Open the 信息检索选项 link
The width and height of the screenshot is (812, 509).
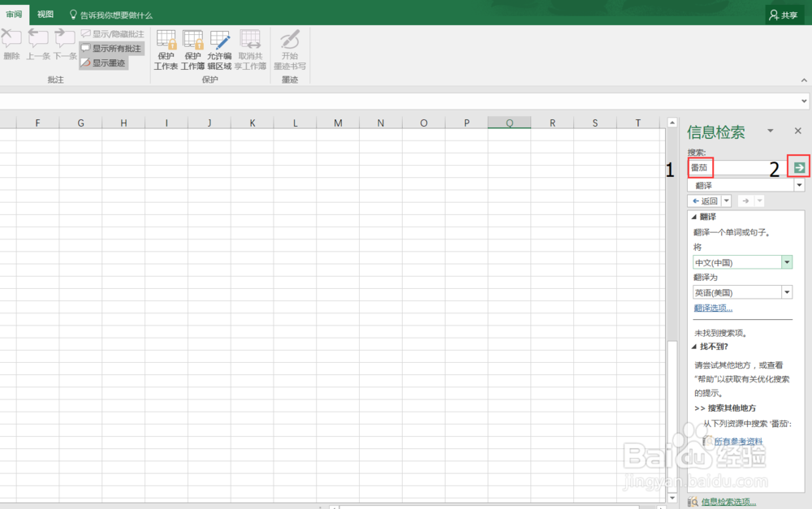728,501
